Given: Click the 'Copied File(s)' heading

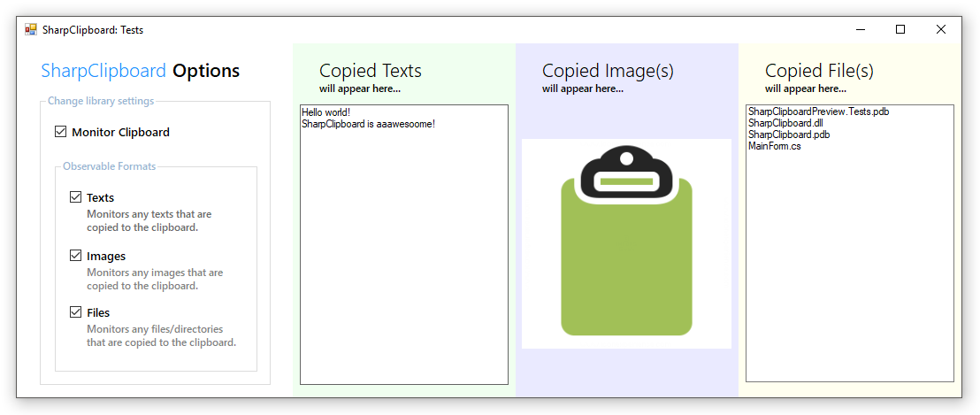Looking at the screenshot, I should [x=819, y=71].
